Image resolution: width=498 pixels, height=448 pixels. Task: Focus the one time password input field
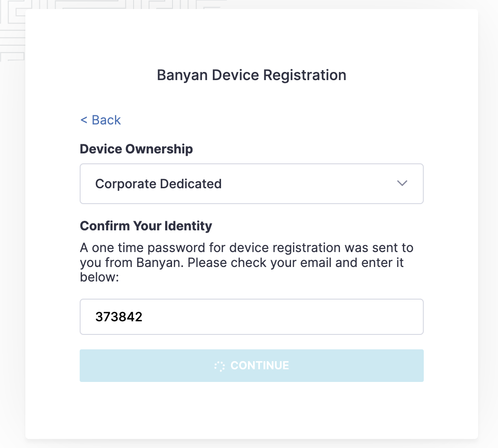pos(251,317)
